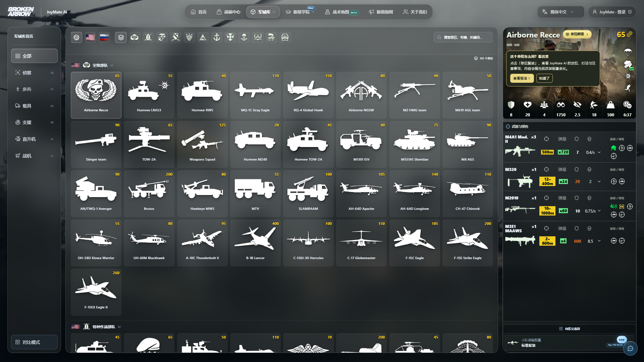Click the smoke grenade x1 trait icon
The width and height of the screenshot is (644, 362).
click(628, 64)
